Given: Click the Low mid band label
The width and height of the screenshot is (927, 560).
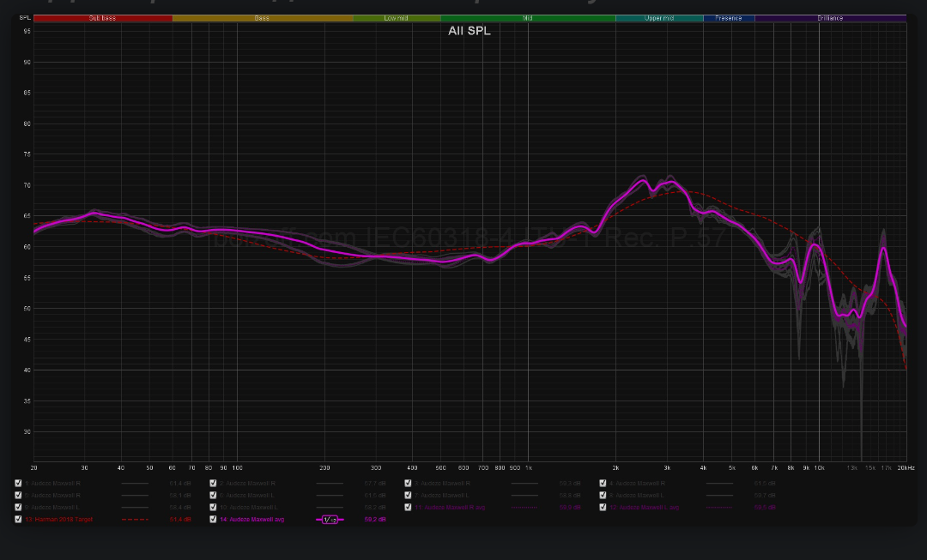Looking at the screenshot, I should (397, 18).
